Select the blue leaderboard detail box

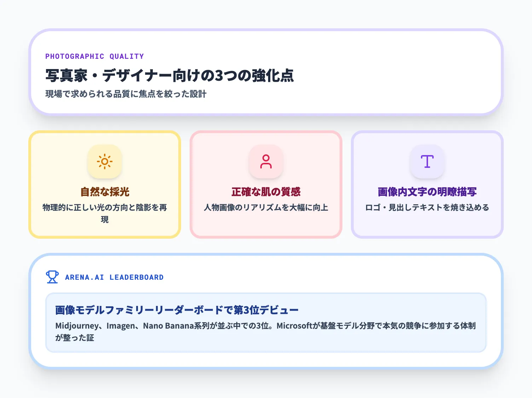pos(266,323)
